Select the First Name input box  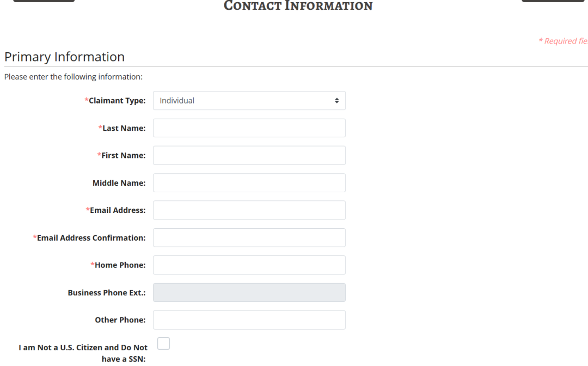point(249,155)
